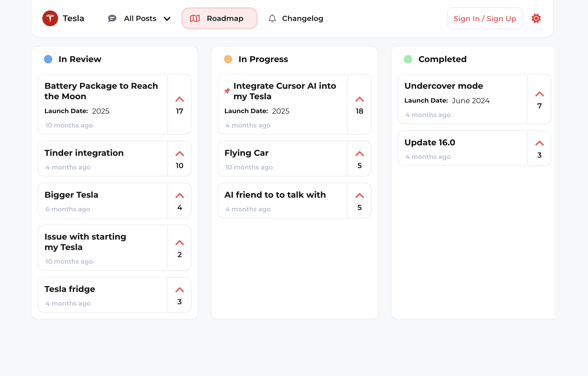Click Launch Date June 2024 text
Screen dimensions: 588x376
tap(447, 101)
